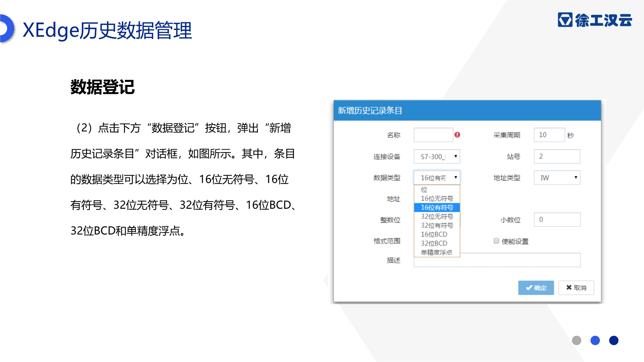Click the red error icon beside 名称
644x362 pixels.
[x=457, y=135]
